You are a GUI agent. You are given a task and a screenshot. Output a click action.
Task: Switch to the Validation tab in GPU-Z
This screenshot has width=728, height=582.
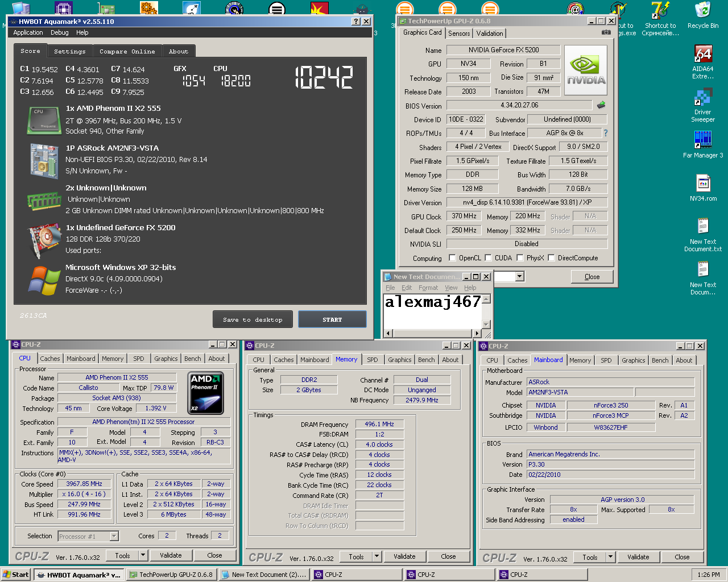pyautogui.click(x=490, y=34)
